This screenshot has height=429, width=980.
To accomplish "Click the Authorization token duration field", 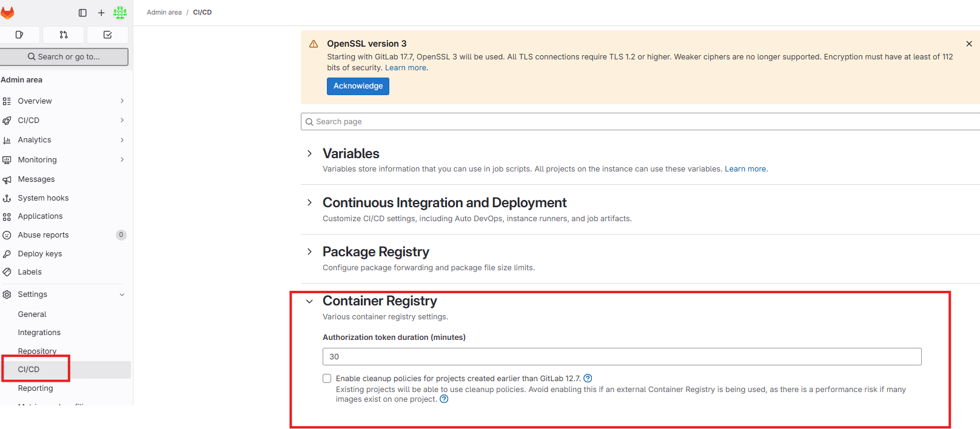I will [x=622, y=357].
